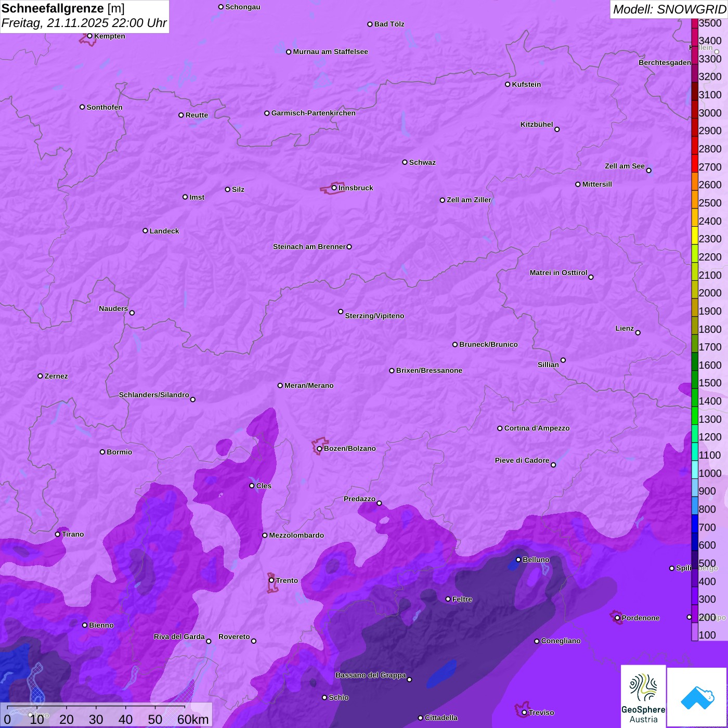Screen dimensions: 728x728
Task: Click the Predazzo location dot
Action: (x=379, y=503)
